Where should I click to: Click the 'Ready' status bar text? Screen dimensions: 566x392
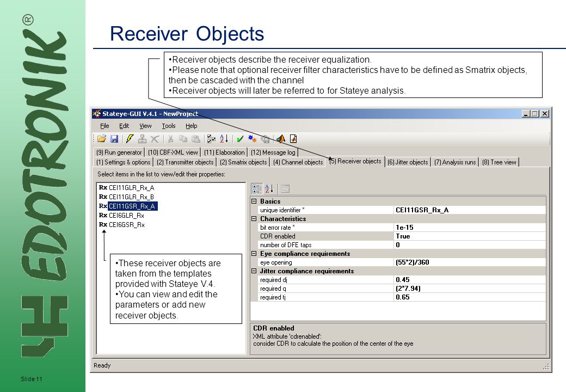[x=102, y=365]
